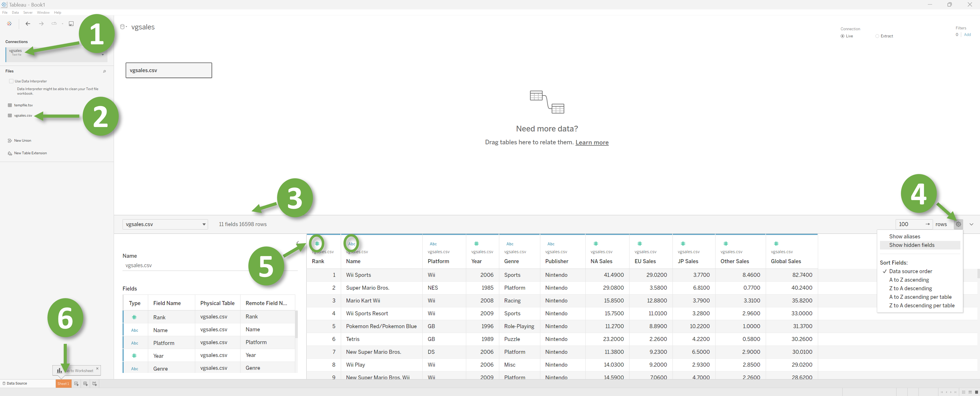Click the New Union icon
980x396 pixels.
click(x=10, y=140)
